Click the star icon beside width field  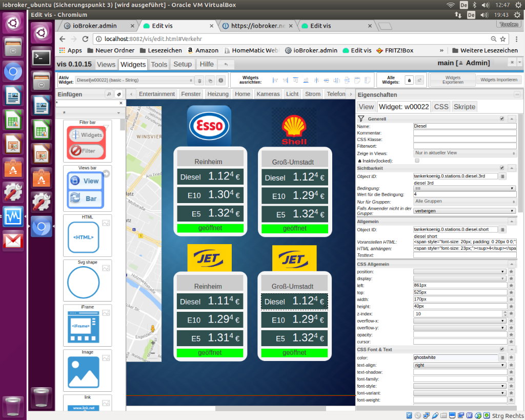(x=511, y=299)
